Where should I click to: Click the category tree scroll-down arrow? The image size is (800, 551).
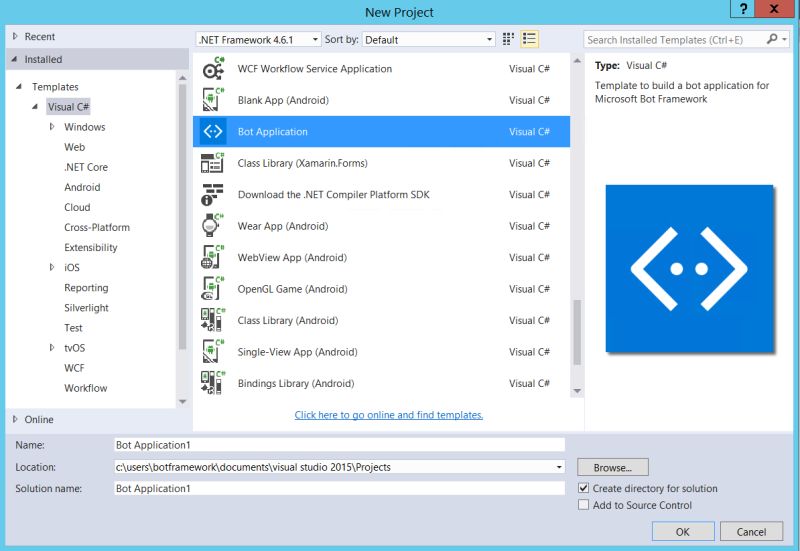point(182,402)
